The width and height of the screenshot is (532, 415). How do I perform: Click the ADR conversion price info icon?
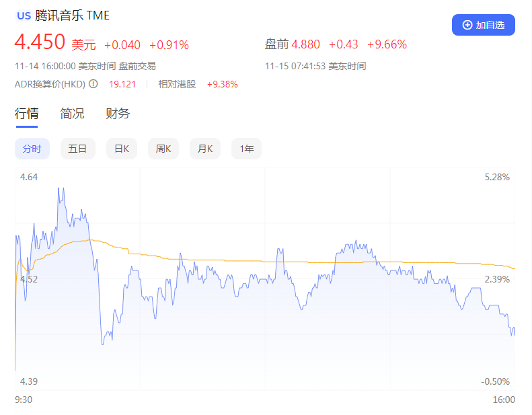93,84
